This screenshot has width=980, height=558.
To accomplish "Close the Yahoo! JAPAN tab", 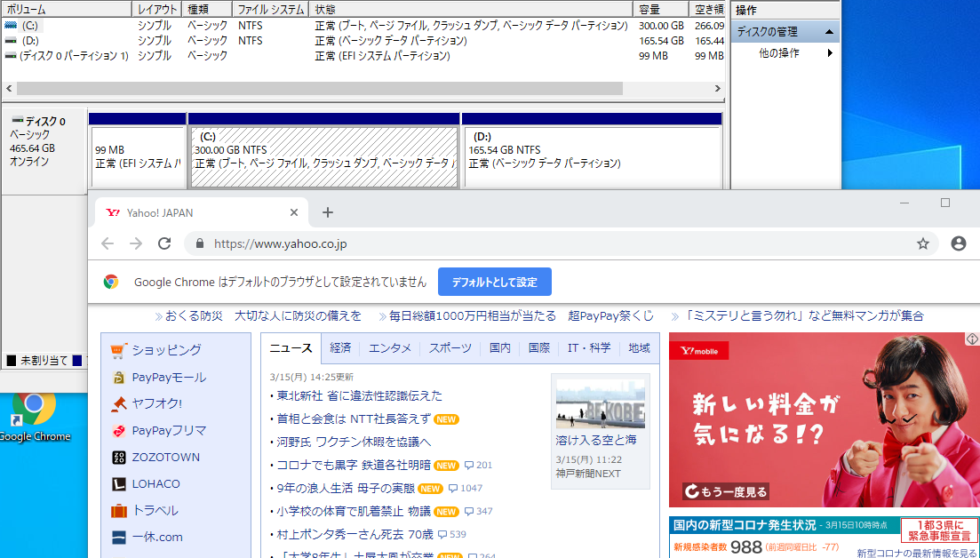I will (294, 212).
